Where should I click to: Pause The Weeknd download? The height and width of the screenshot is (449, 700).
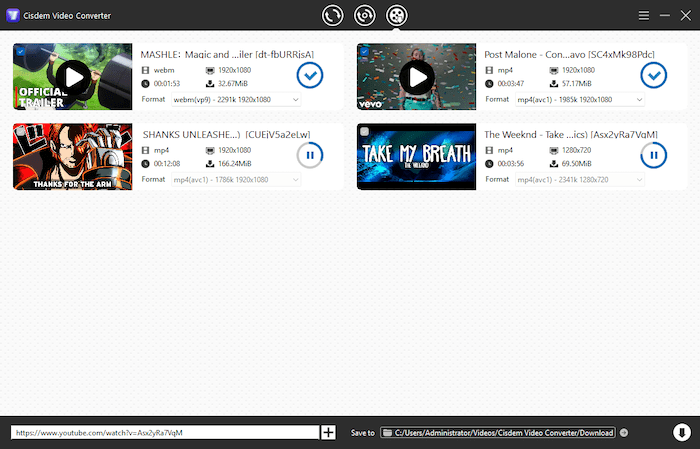pos(654,155)
